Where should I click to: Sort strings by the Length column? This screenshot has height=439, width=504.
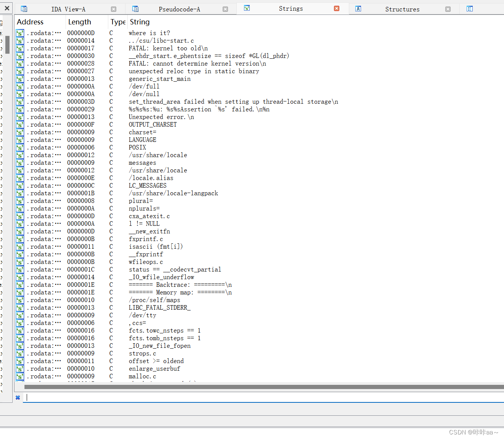(x=79, y=22)
